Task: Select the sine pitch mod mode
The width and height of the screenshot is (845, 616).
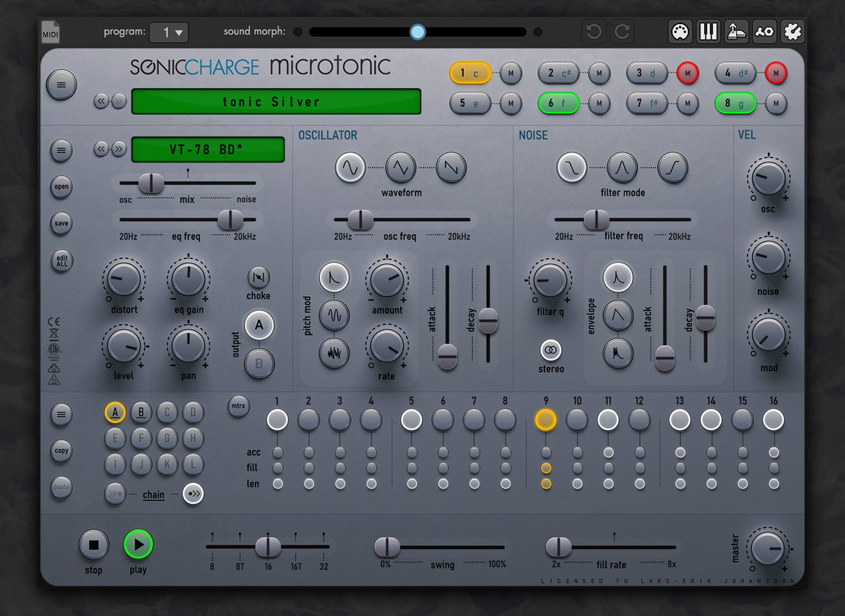Action: 334,315
